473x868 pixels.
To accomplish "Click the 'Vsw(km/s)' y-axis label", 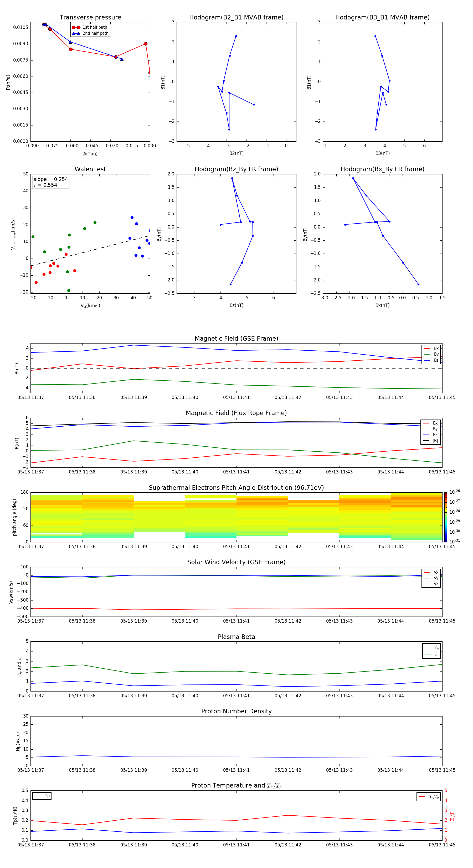I will (x=11, y=592).
